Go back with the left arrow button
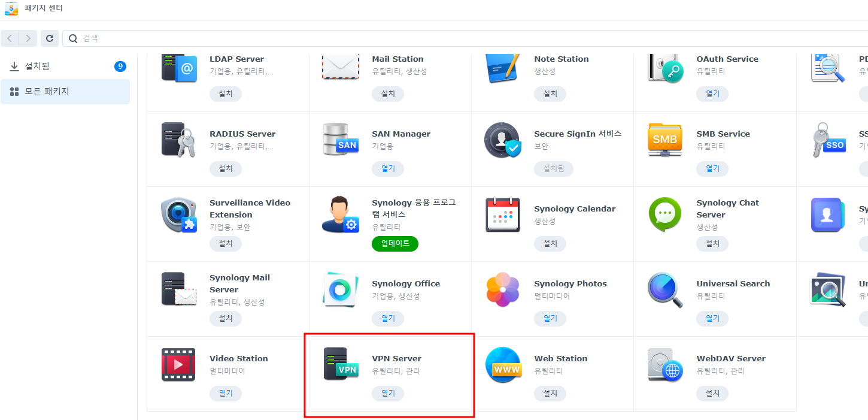Image resolution: width=868 pixels, height=420 pixels. [10, 38]
